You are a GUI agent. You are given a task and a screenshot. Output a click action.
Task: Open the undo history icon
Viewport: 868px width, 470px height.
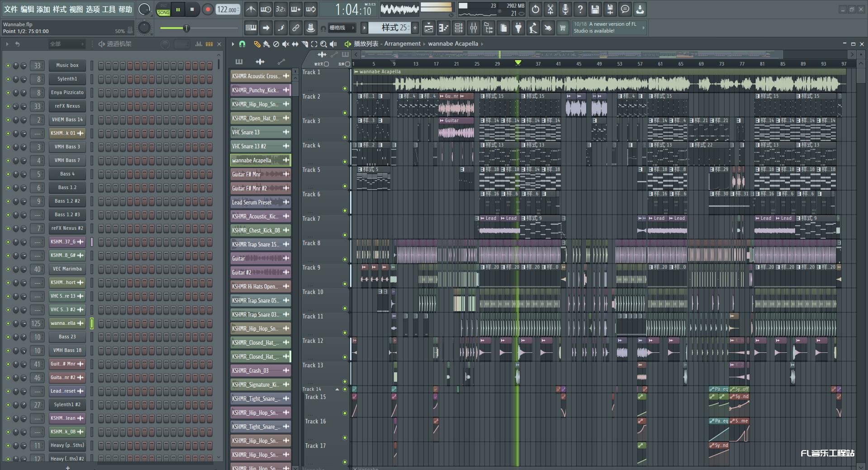point(536,9)
